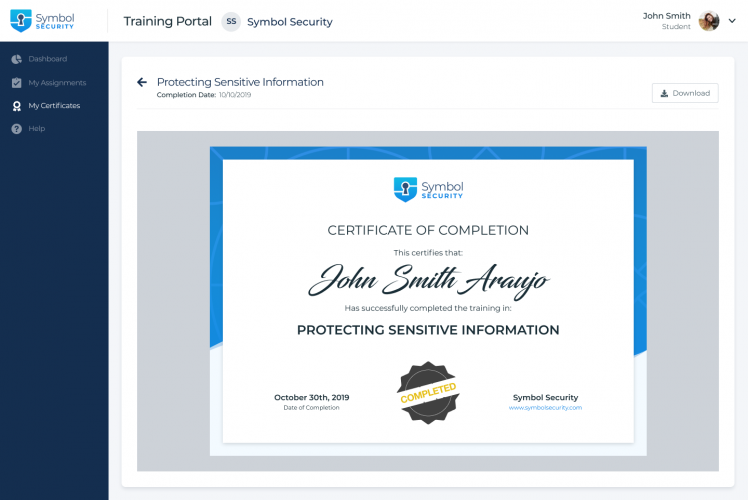
Task: Click the COMPLETED seal badge
Action: (x=428, y=393)
